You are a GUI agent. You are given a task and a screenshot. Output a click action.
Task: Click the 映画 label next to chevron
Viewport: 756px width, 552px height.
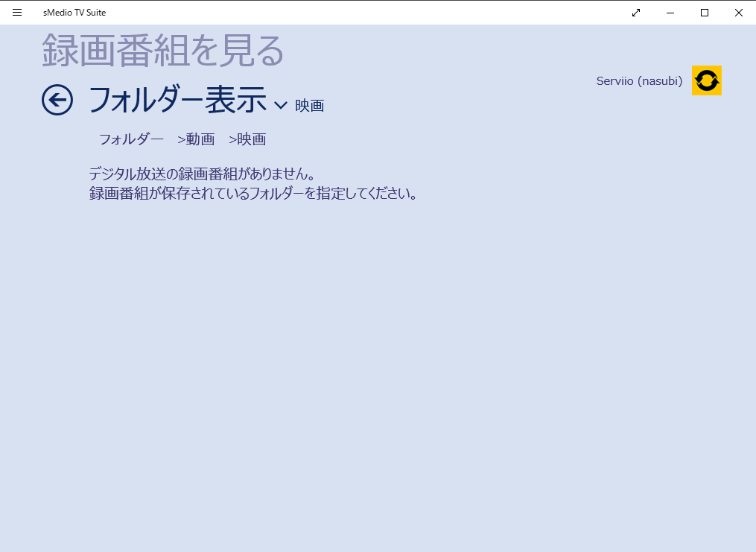point(309,106)
